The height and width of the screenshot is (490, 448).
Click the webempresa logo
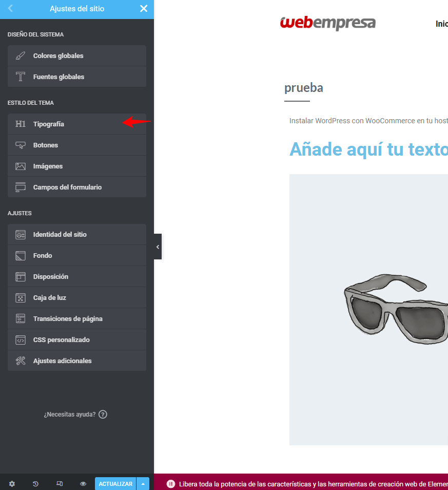click(x=328, y=23)
